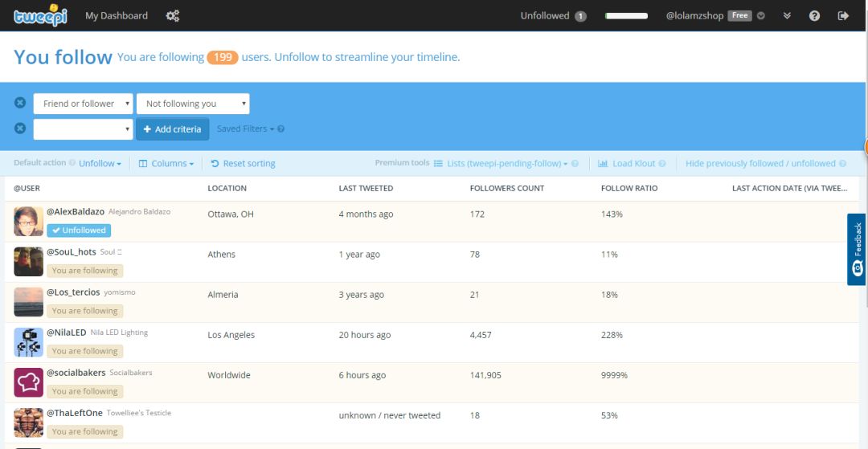This screenshot has width=868, height=449.
Task: Sort by LAST ACTION DATE column header
Action: click(789, 189)
